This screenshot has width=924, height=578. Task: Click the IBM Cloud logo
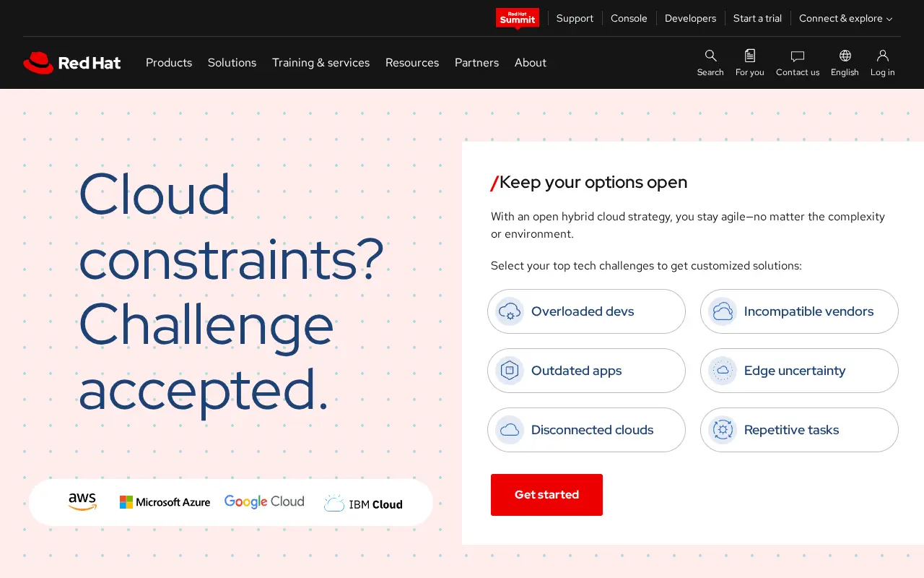point(363,504)
